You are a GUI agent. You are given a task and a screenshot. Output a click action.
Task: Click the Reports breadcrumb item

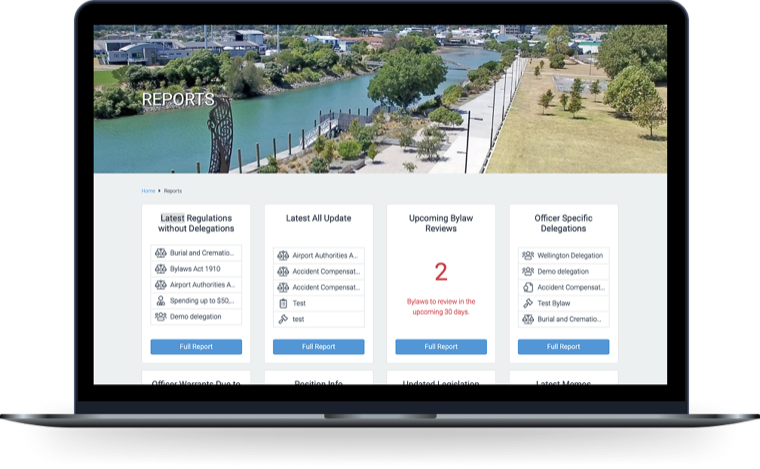pos(173,191)
